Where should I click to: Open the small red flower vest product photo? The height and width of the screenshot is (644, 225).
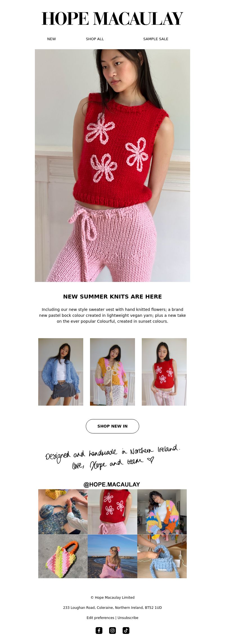click(x=164, y=372)
